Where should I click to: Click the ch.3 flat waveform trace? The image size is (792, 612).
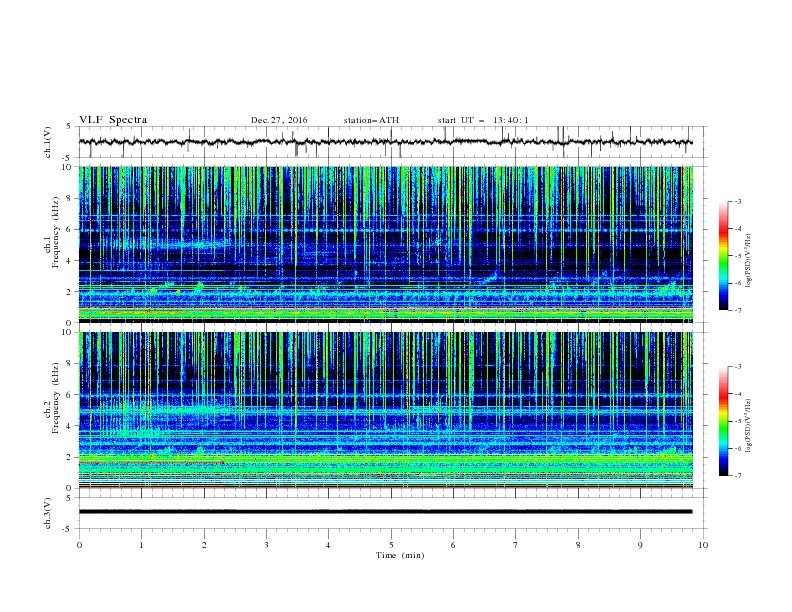click(386, 512)
